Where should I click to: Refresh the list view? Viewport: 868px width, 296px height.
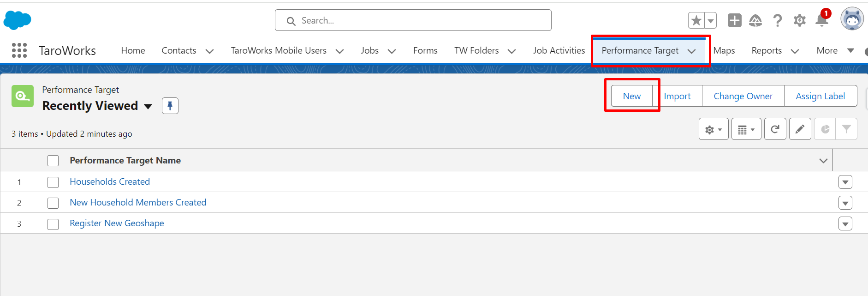[775, 129]
